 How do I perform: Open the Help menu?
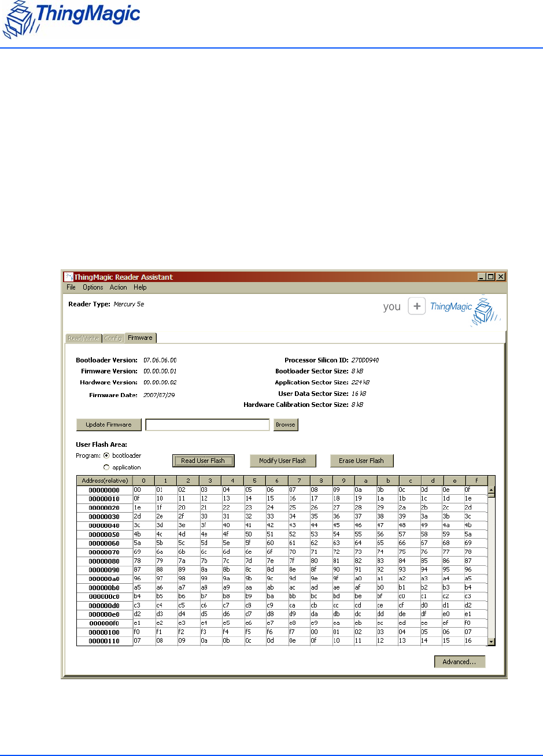(140, 287)
